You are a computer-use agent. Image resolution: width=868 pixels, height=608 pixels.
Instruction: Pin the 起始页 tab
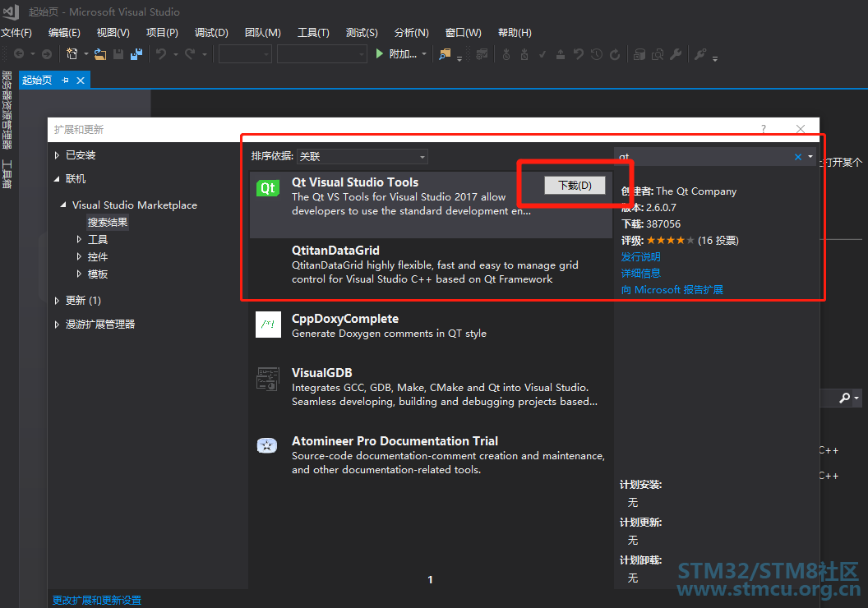[x=66, y=80]
